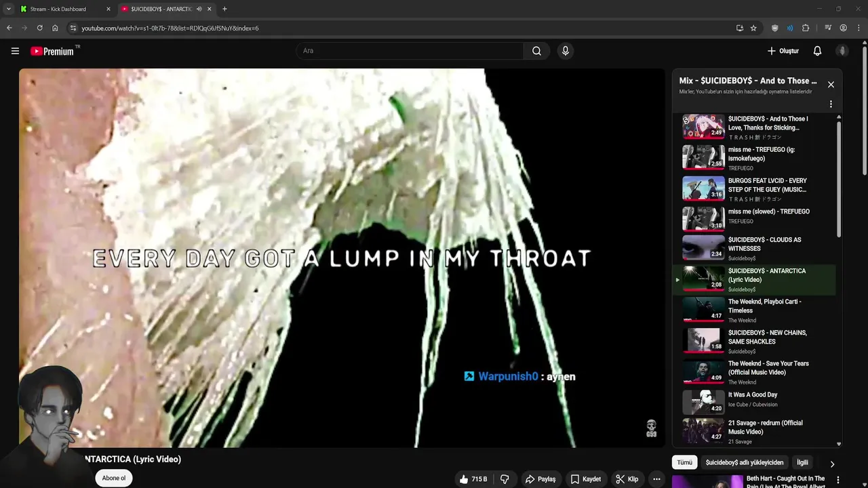Play The Weeknd - Save Your Tears

[x=754, y=372]
